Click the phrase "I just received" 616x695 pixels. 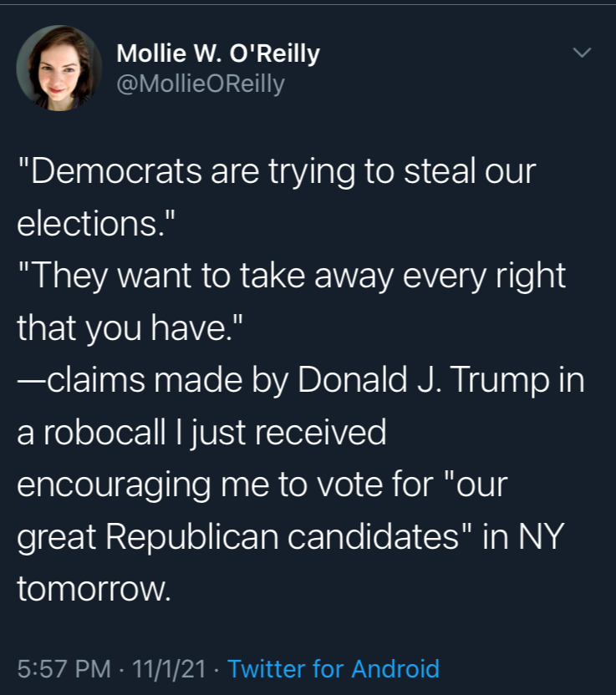click(281, 433)
